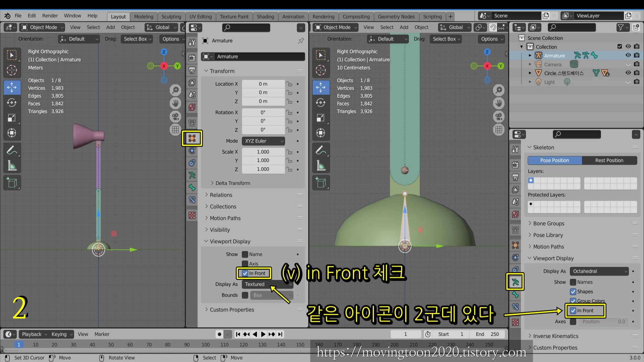This screenshot has height=362, width=644.
Task: Toggle the Shapes checkbox
Action: pos(573,292)
